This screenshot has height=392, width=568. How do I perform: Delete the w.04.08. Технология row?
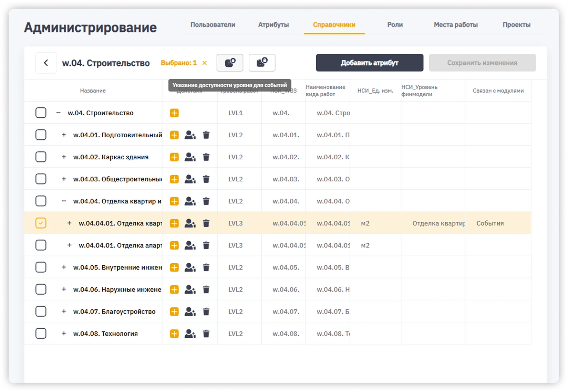(206, 334)
